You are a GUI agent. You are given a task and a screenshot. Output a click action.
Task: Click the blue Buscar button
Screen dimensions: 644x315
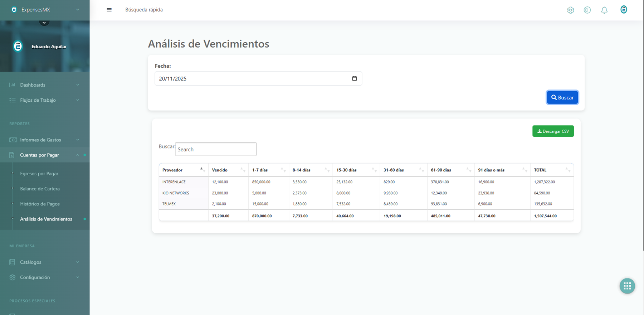coord(562,97)
